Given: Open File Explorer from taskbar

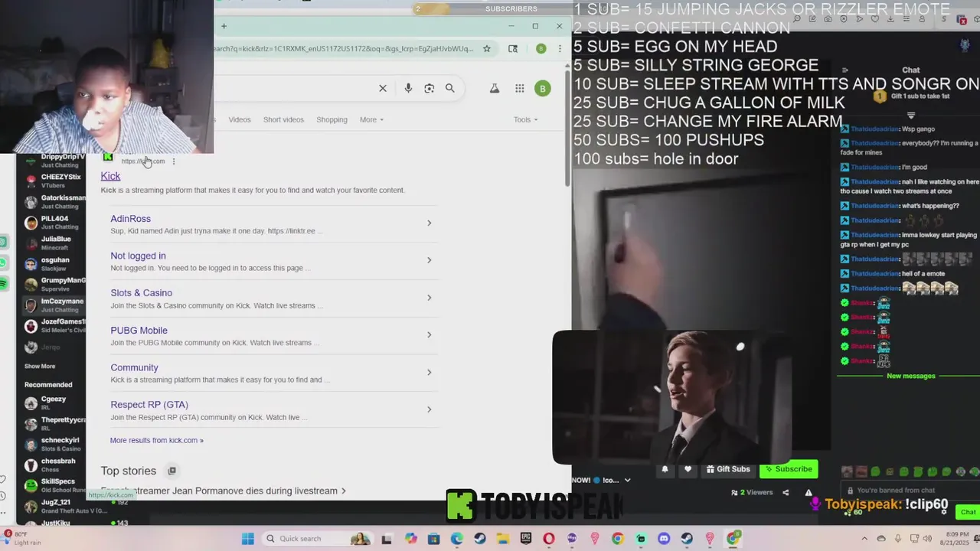Looking at the screenshot, I should (x=503, y=539).
